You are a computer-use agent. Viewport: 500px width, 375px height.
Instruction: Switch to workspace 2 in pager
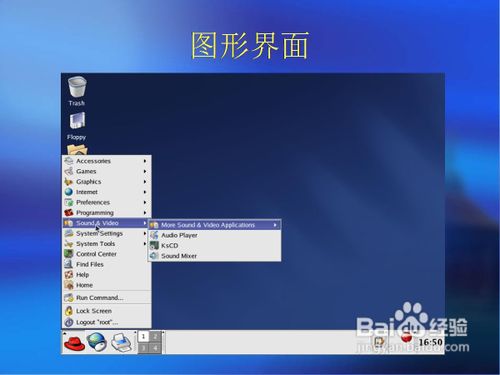tap(155, 336)
